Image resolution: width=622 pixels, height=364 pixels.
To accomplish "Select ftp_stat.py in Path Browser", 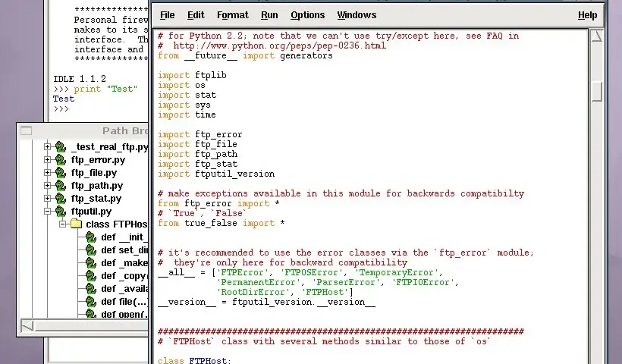I will point(96,199).
